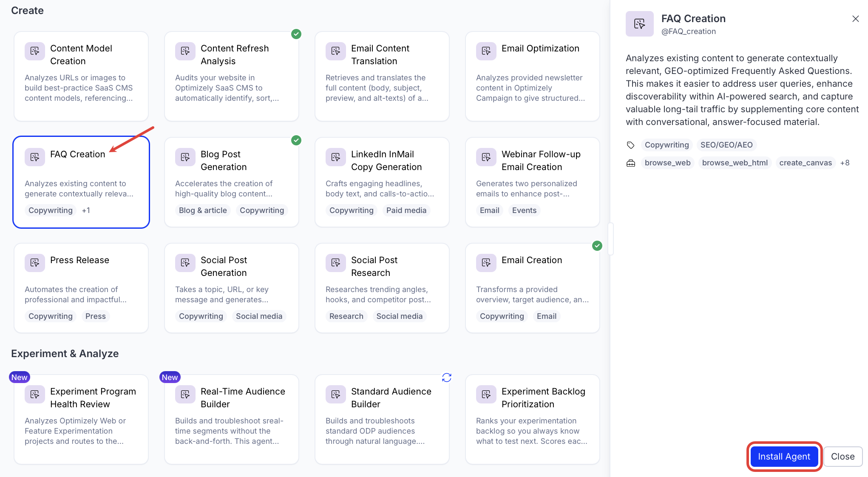Click installed checkmark on Content Refresh Analysis
Viewport: 868px width, 477px height.
click(296, 34)
